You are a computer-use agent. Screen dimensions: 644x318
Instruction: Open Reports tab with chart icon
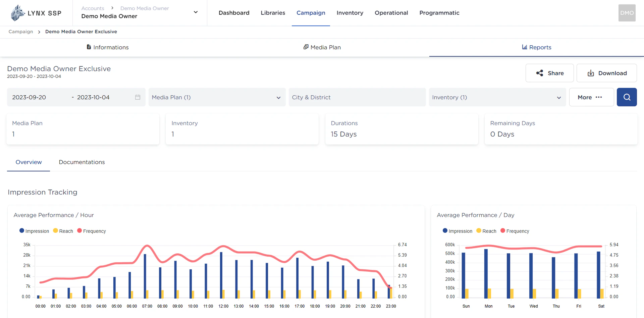(x=536, y=47)
